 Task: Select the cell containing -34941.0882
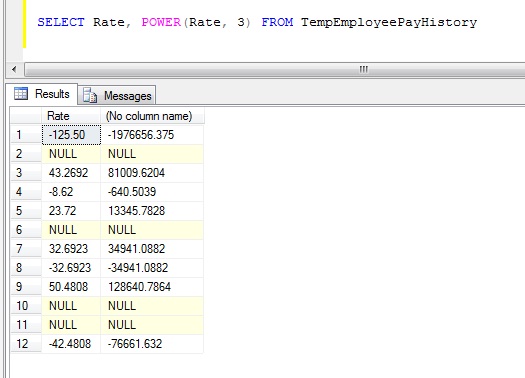click(x=152, y=268)
